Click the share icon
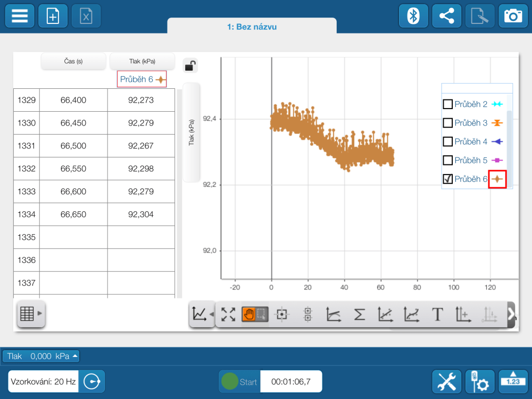 [446, 16]
